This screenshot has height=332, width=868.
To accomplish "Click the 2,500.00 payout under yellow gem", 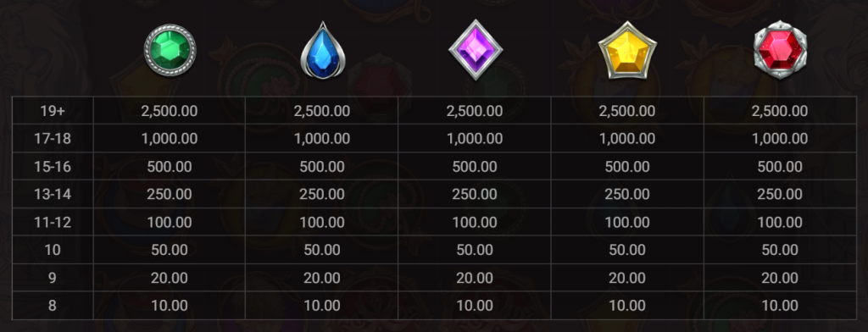I will tap(627, 111).
